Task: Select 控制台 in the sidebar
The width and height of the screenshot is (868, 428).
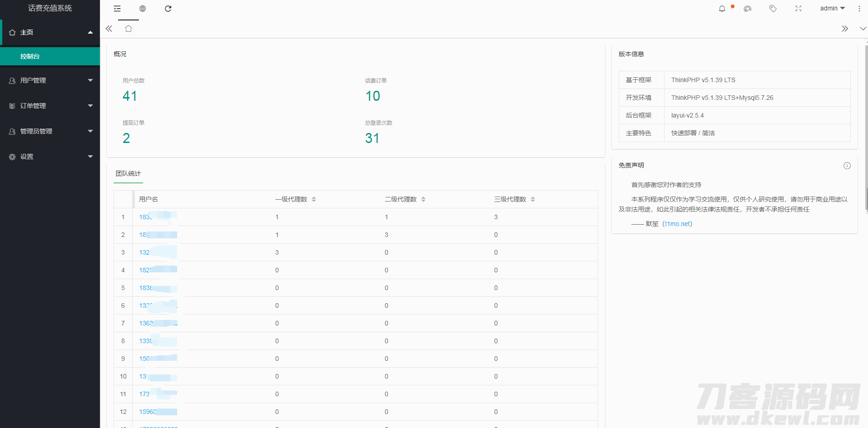Action: tap(30, 56)
